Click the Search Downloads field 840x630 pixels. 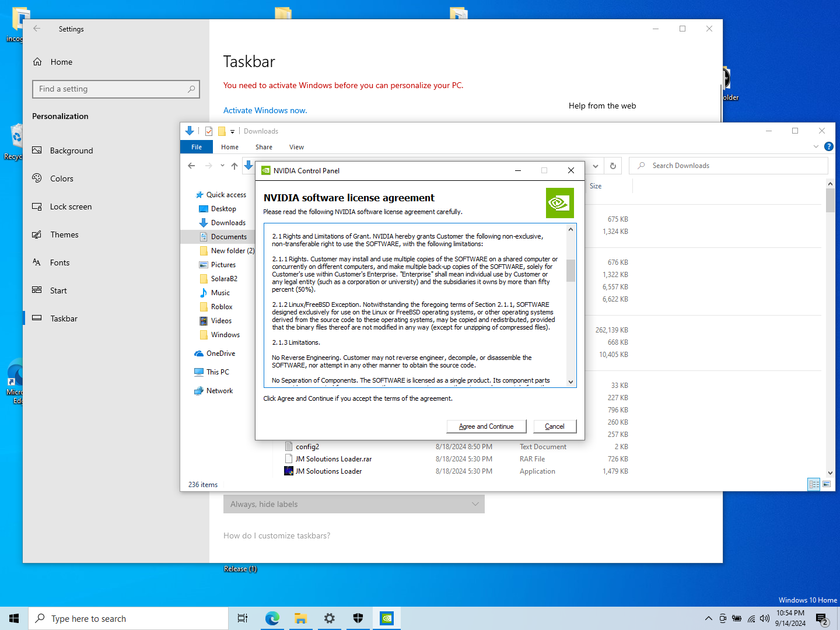tap(729, 166)
